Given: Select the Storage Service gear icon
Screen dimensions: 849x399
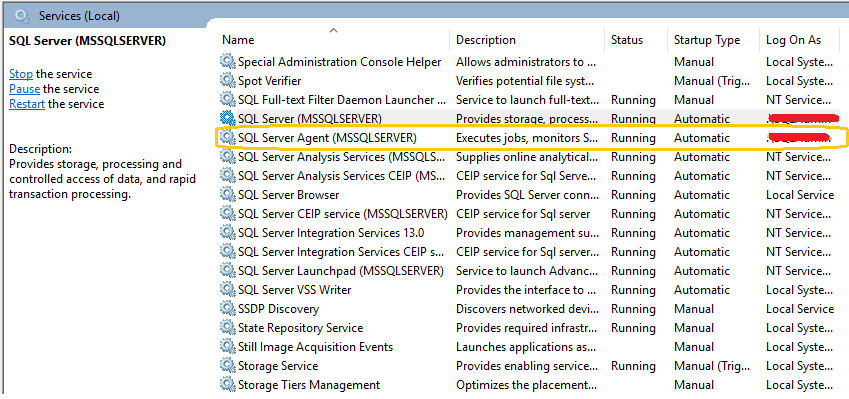Looking at the screenshot, I should (x=227, y=366).
